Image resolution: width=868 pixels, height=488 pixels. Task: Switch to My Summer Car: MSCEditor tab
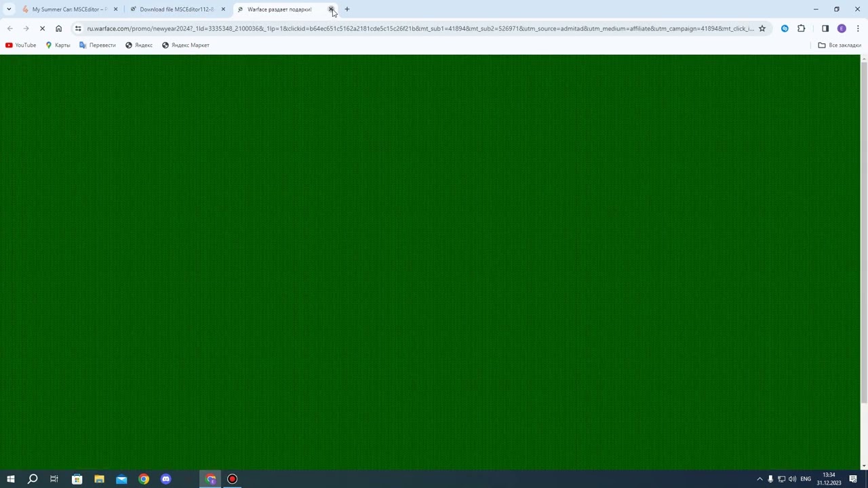(70, 9)
